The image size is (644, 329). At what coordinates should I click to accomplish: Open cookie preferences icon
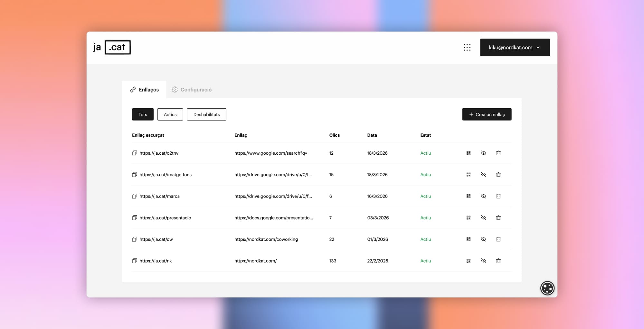click(547, 288)
